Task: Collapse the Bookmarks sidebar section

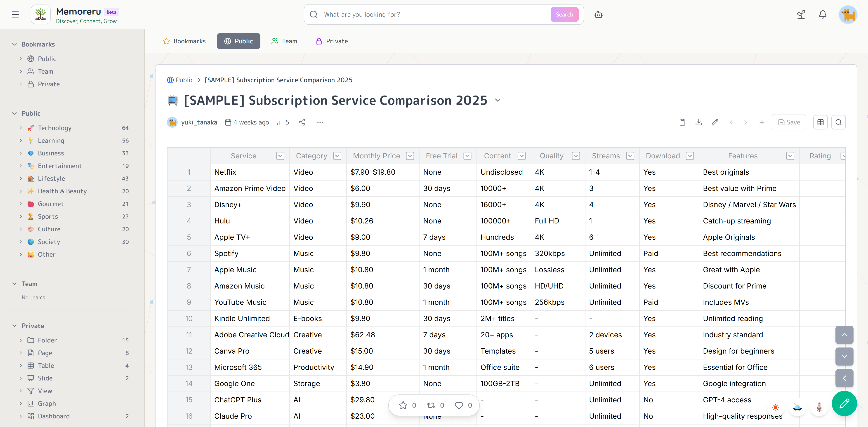Action: pyautogui.click(x=14, y=44)
